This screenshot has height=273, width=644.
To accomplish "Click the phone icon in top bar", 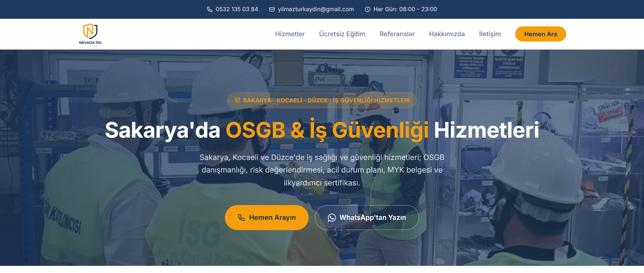I will pyautogui.click(x=210, y=9).
